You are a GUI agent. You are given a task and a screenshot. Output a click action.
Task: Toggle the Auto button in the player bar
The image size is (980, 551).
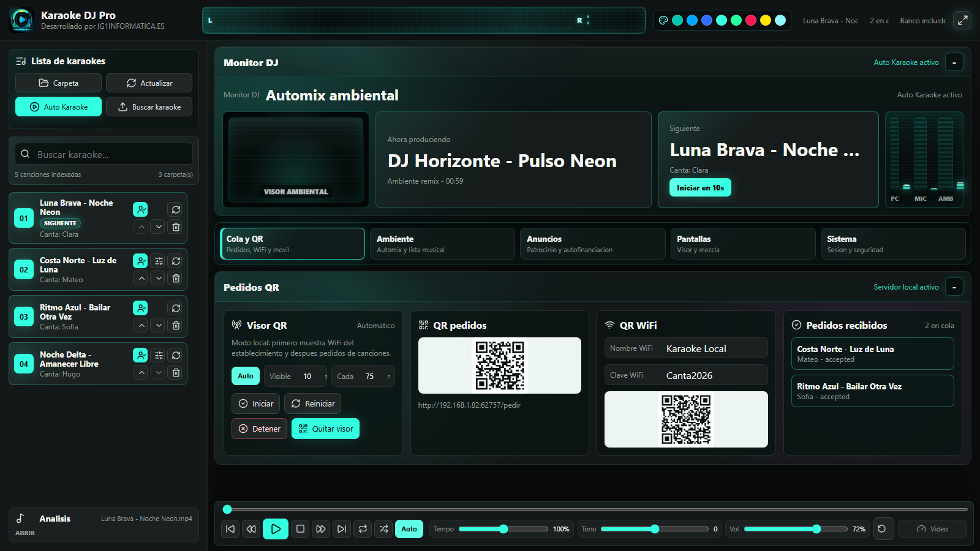(409, 529)
